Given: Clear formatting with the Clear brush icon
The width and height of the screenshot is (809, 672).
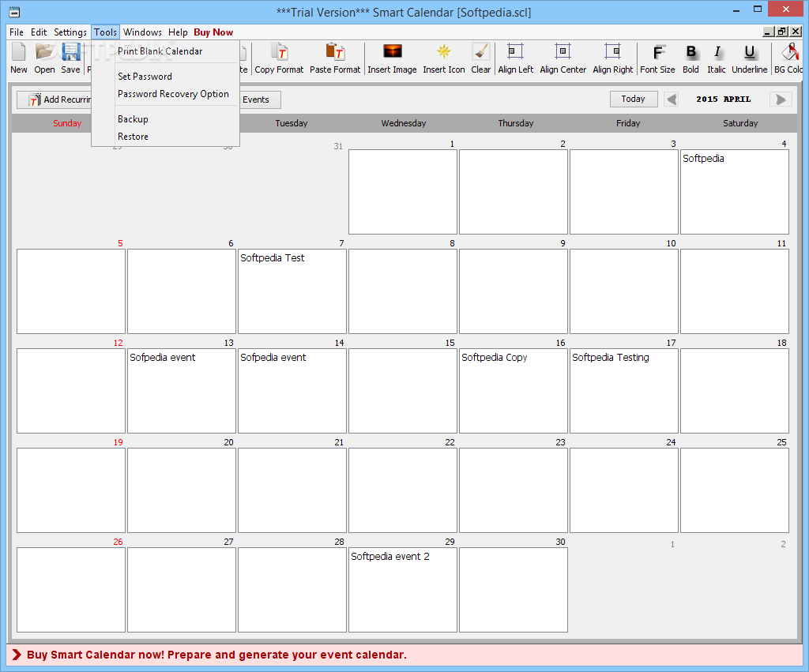Looking at the screenshot, I should 481,58.
